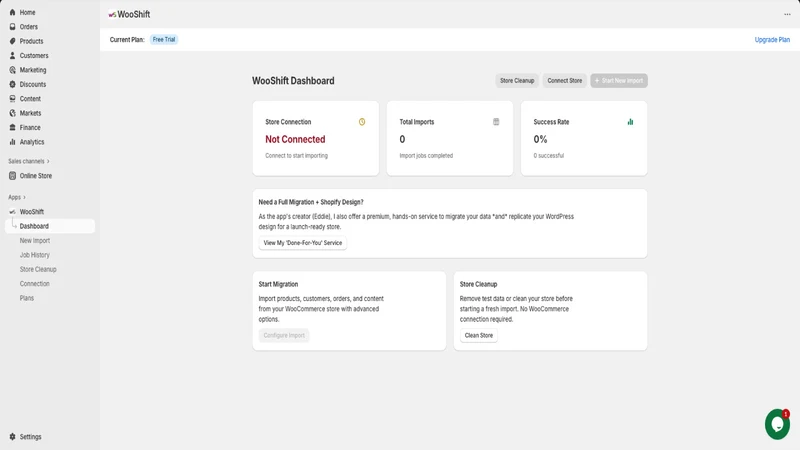The width and height of the screenshot is (800, 450).
Task: Open Plans sub-item in sidebar
Action: [x=27, y=298]
